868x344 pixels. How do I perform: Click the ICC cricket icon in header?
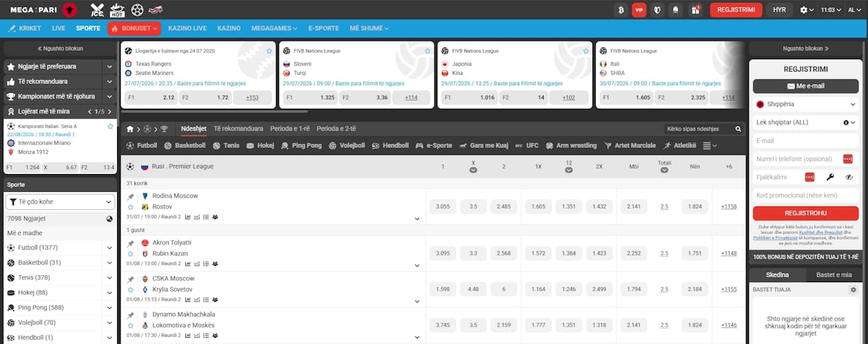tap(97, 10)
